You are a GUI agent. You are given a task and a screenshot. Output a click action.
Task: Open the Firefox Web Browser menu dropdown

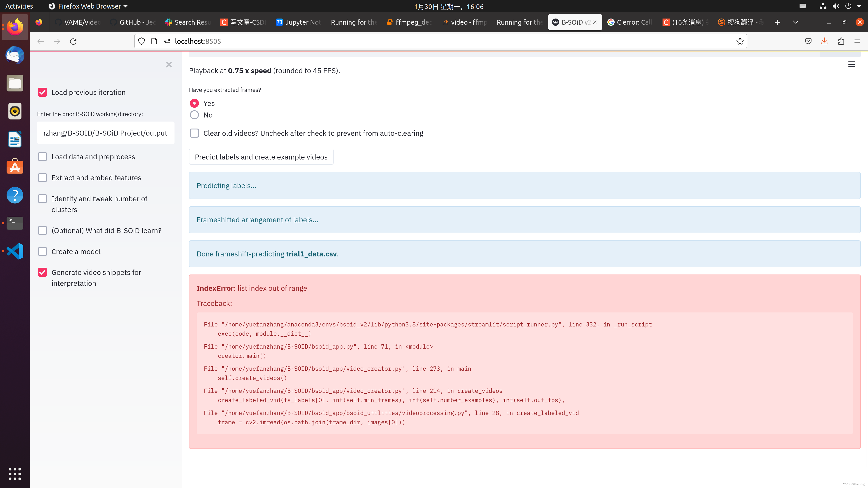tap(126, 6)
